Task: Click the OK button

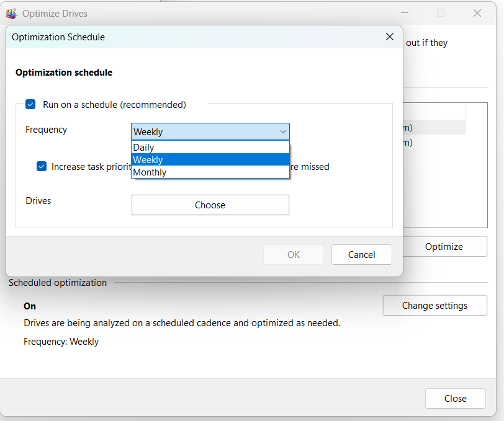Action: coord(294,255)
